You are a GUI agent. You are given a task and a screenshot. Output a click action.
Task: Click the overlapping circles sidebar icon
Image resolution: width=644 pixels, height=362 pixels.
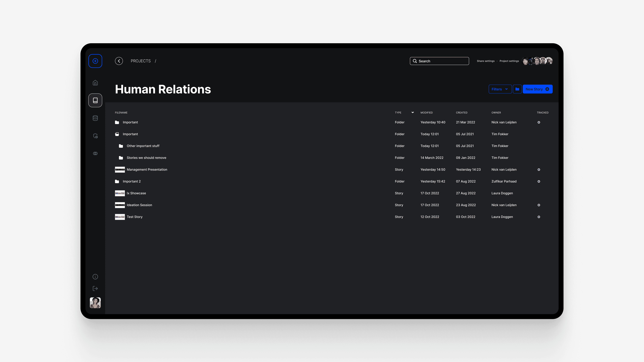point(95,153)
